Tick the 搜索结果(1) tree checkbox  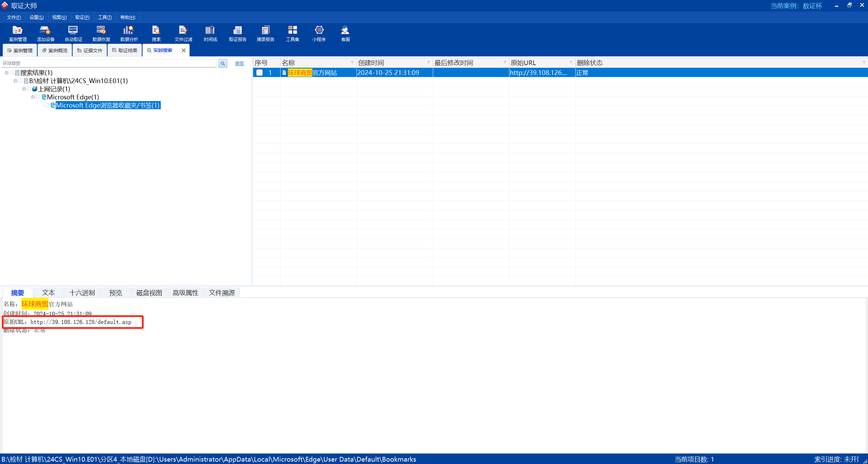[x=12, y=73]
